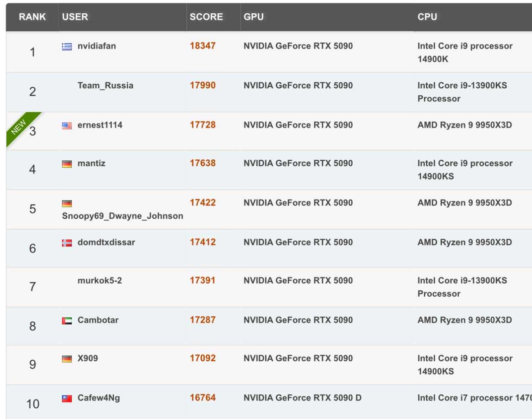Click the German flag above Snoopy69_Dwayne_Johnson

[x=67, y=203]
